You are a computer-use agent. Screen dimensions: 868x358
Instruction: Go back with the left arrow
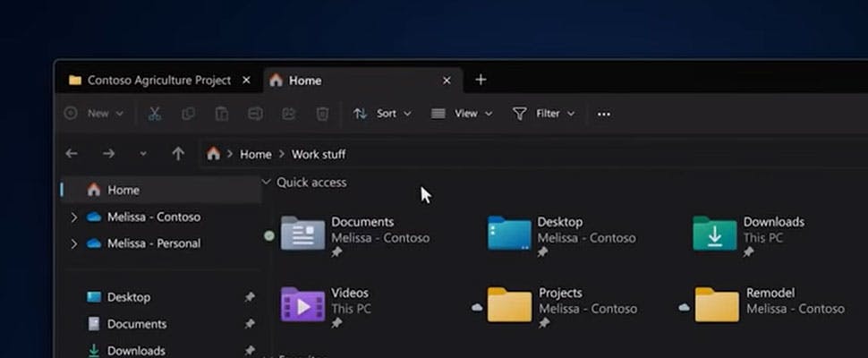[72, 154]
